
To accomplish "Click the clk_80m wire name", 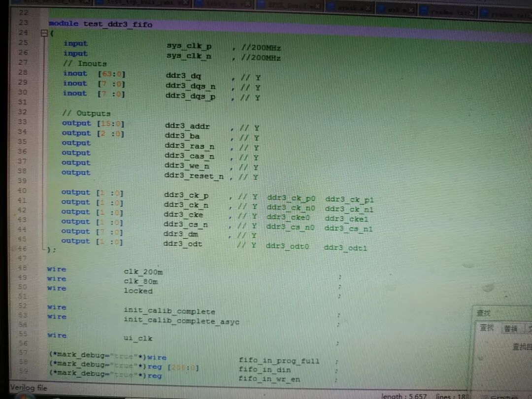I will 141,281.
